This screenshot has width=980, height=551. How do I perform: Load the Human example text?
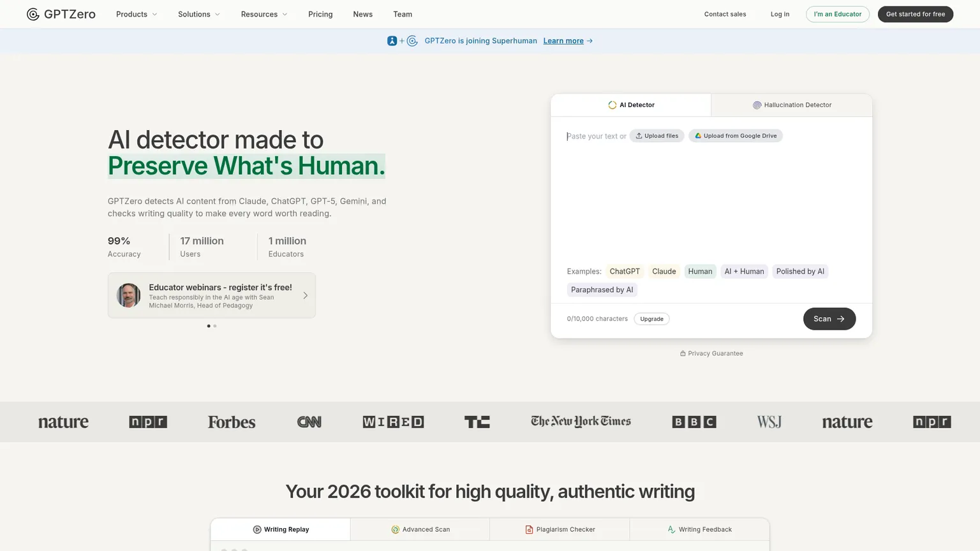click(700, 272)
